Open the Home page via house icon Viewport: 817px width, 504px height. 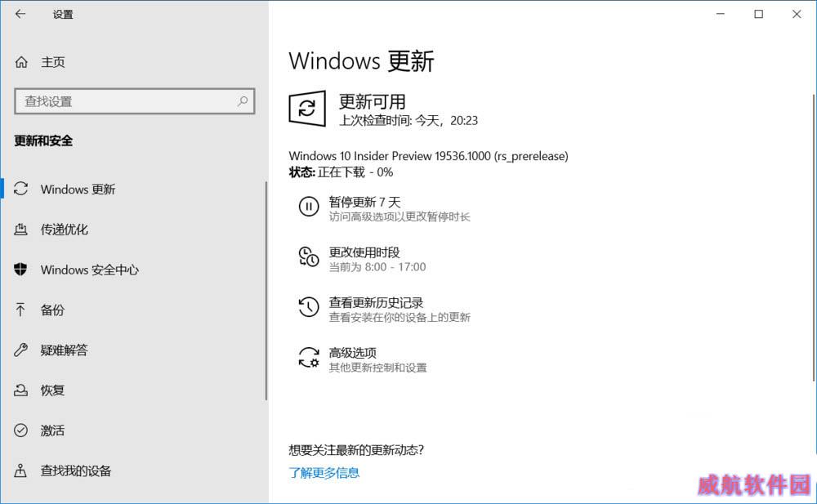point(21,62)
